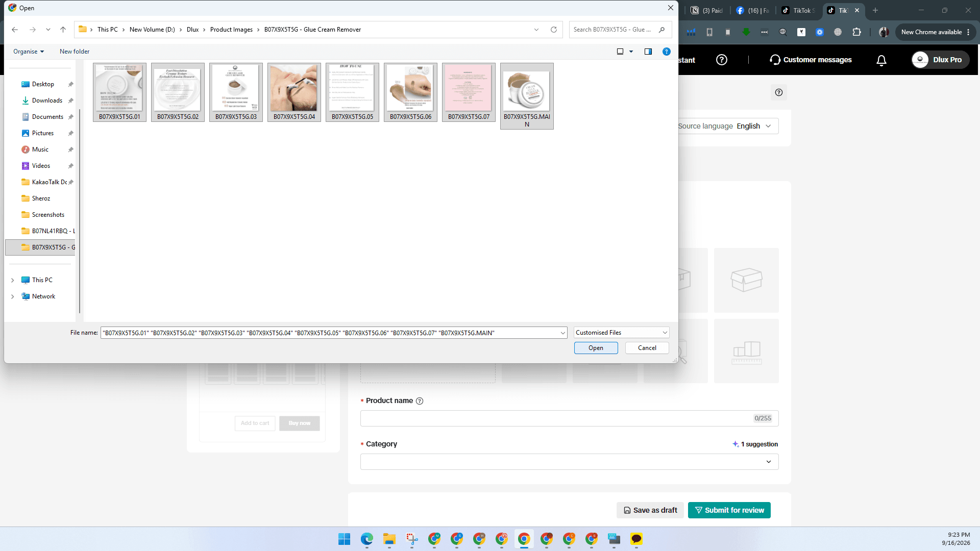980x551 pixels.
Task: Select thumbnail B07X9X5T5G.03
Action: 236,92
